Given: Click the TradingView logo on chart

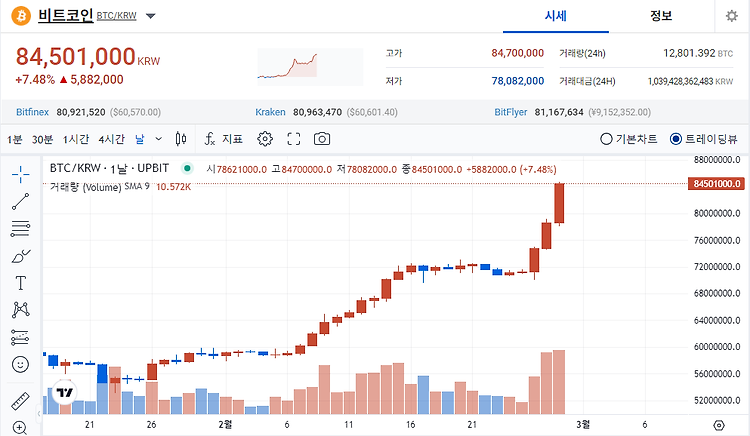Looking at the screenshot, I should (64, 393).
